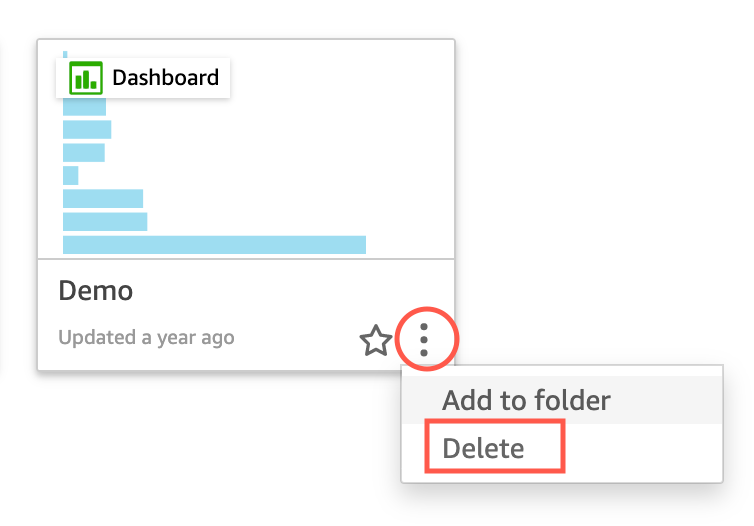
Task: Click the third bar from the bottom
Action: click(x=103, y=198)
